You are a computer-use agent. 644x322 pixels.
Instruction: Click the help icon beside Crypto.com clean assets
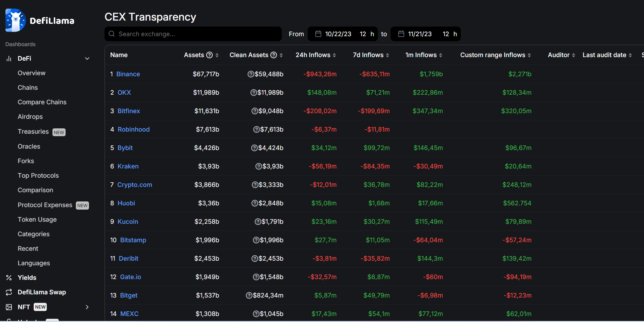tap(254, 185)
